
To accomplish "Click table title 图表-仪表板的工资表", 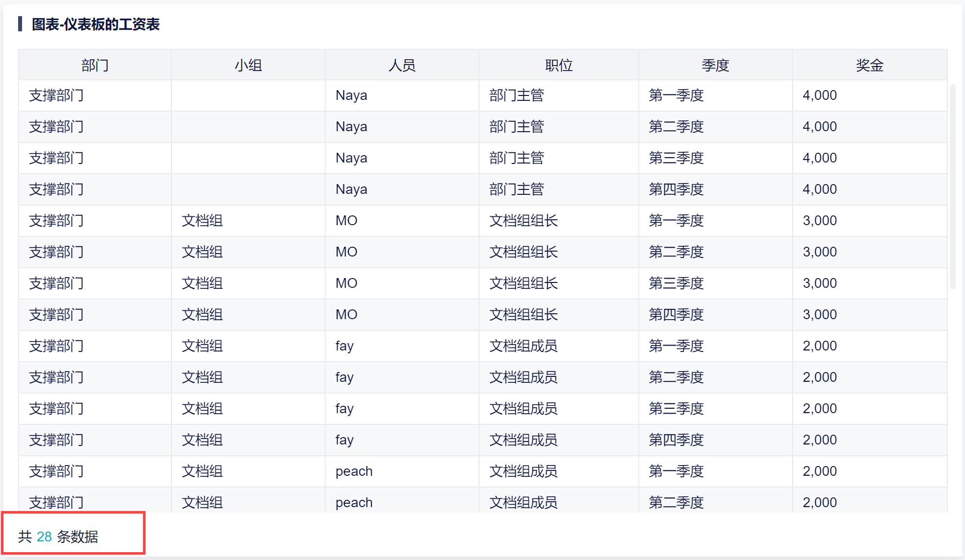I will tap(96, 24).
